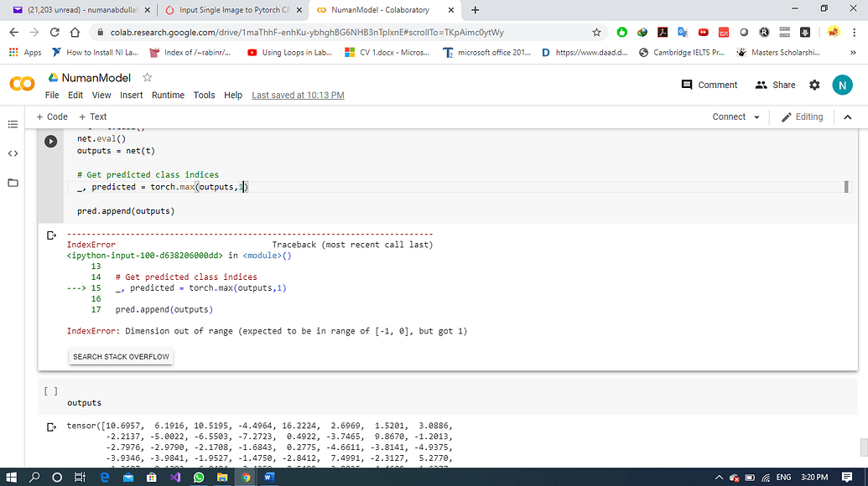This screenshot has height=486, width=868.
Task: Open Colab settings gear icon
Action: 814,85
